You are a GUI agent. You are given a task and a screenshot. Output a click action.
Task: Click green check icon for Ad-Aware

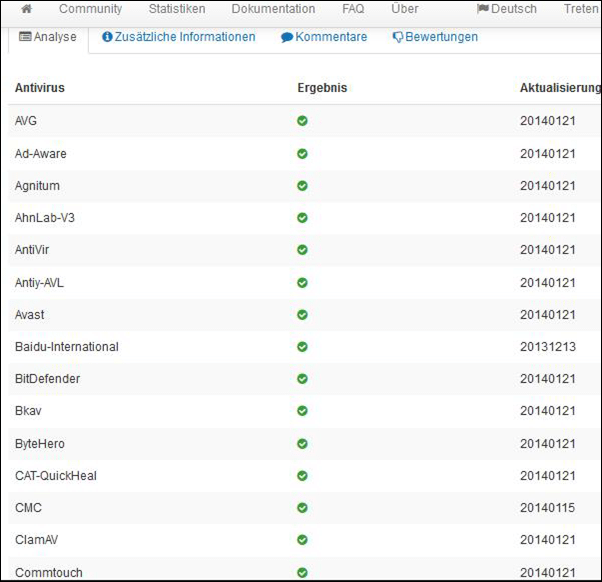[302, 154]
